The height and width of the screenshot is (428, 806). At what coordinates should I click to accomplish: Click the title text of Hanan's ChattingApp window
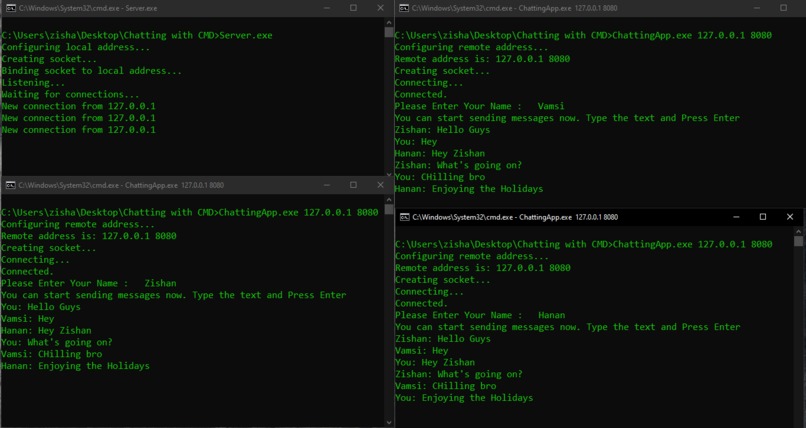[x=515, y=217]
